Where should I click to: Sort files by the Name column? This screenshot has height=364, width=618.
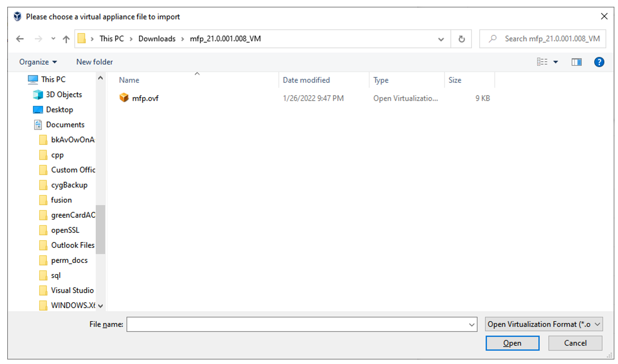pos(129,80)
